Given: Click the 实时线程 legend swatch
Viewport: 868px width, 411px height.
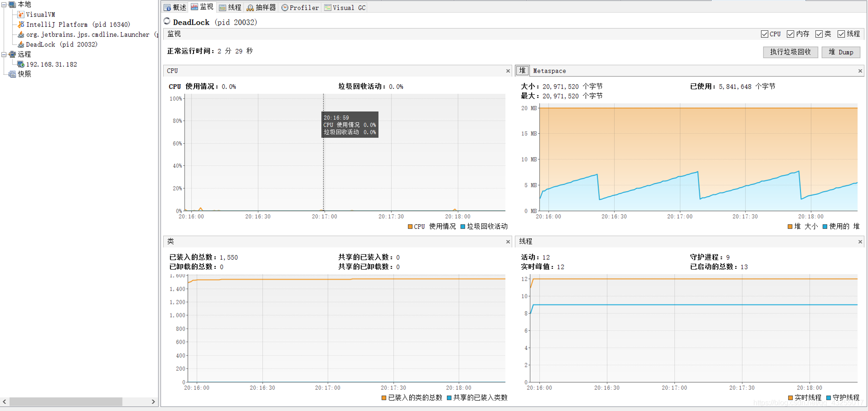Looking at the screenshot, I should click(790, 398).
